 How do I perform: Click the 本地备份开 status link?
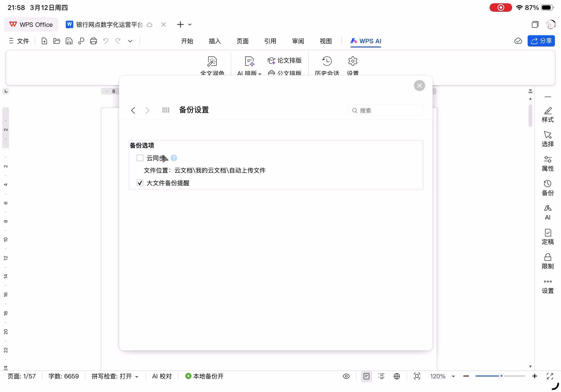pyautogui.click(x=205, y=376)
